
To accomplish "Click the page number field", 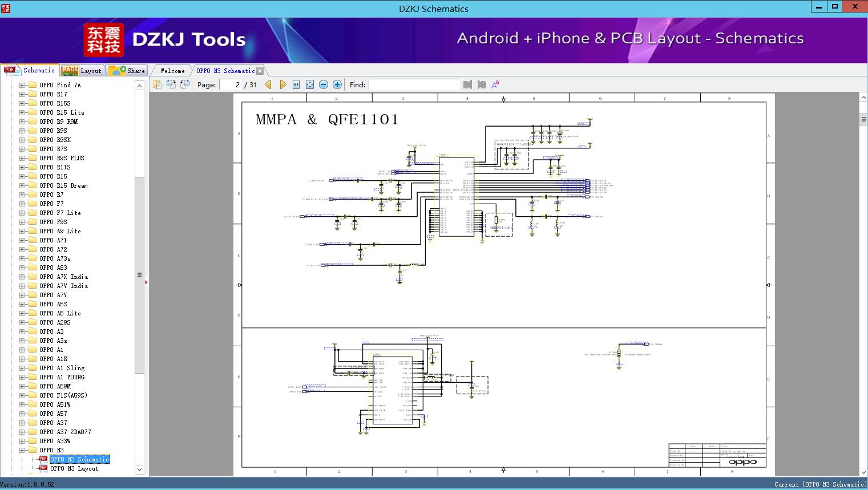I will tap(230, 84).
